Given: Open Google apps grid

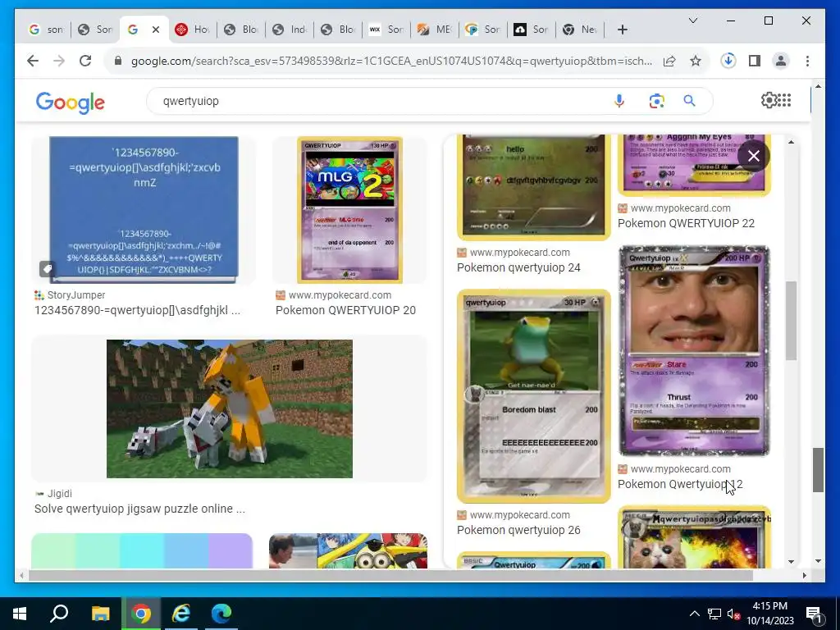Looking at the screenshot, I should click(784, 100).
